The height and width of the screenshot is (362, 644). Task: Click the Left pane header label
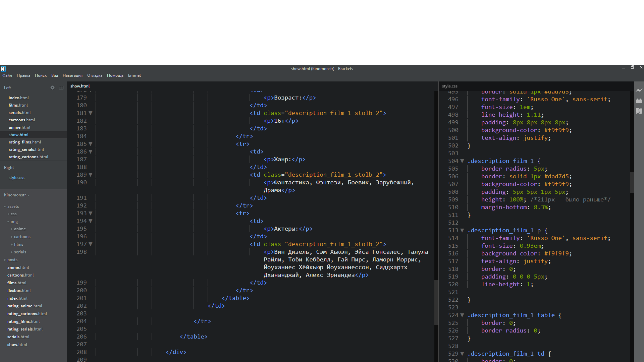tap(7, 88)
